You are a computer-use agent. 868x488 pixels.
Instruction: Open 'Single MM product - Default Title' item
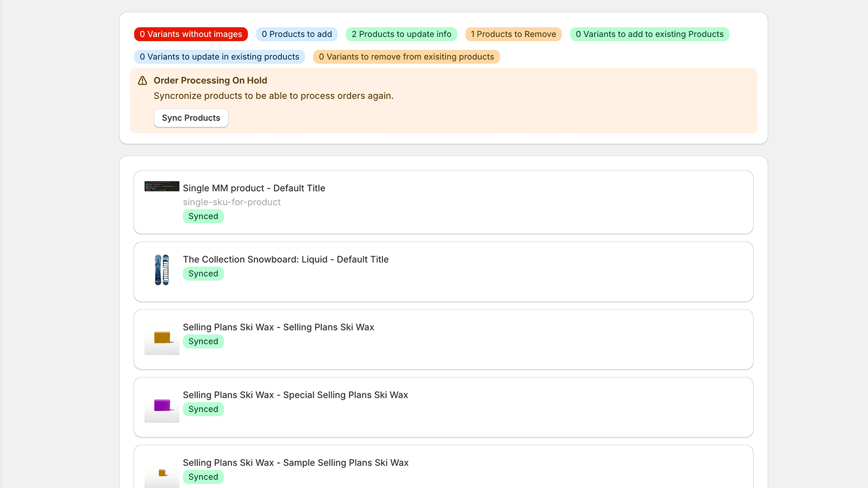(254, 188)
